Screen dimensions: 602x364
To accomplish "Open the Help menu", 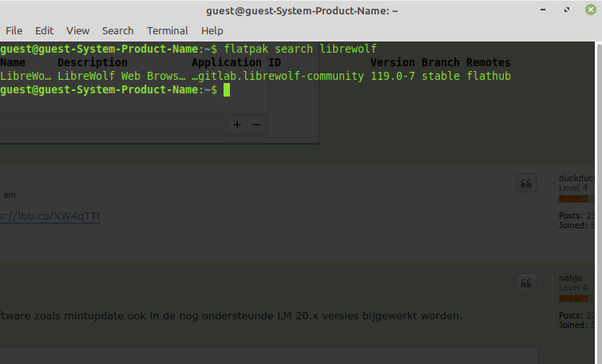I will coord(212,30).
